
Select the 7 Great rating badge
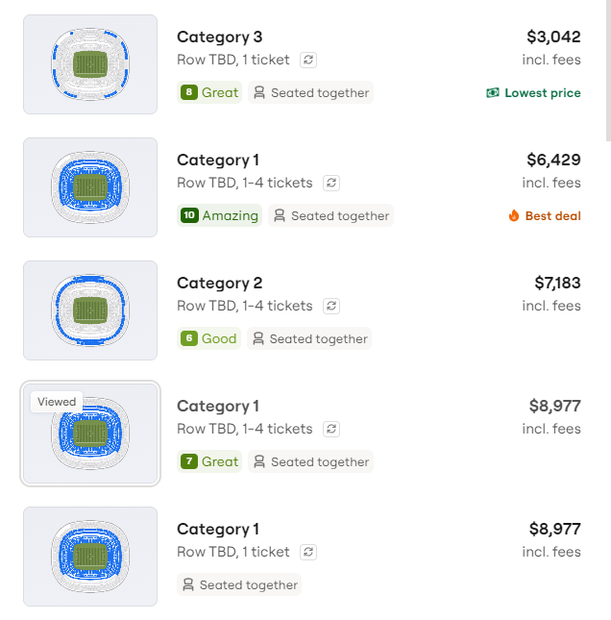(210, 462)
